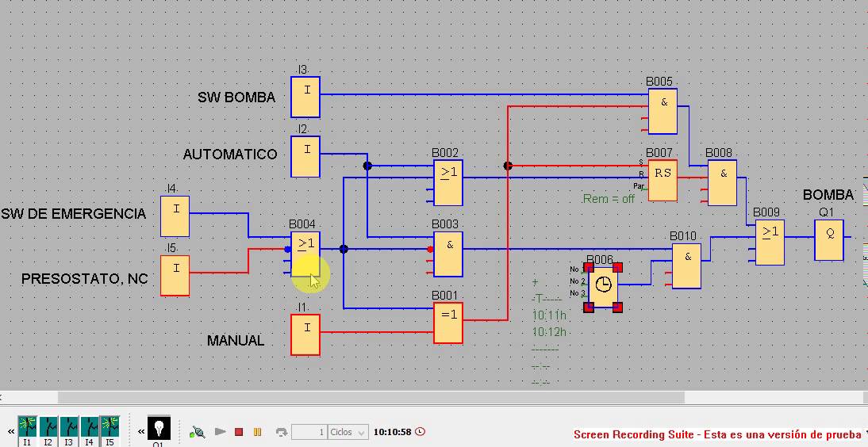
Task: Click the wire junction node after B004
Action: tap(344, 249)
